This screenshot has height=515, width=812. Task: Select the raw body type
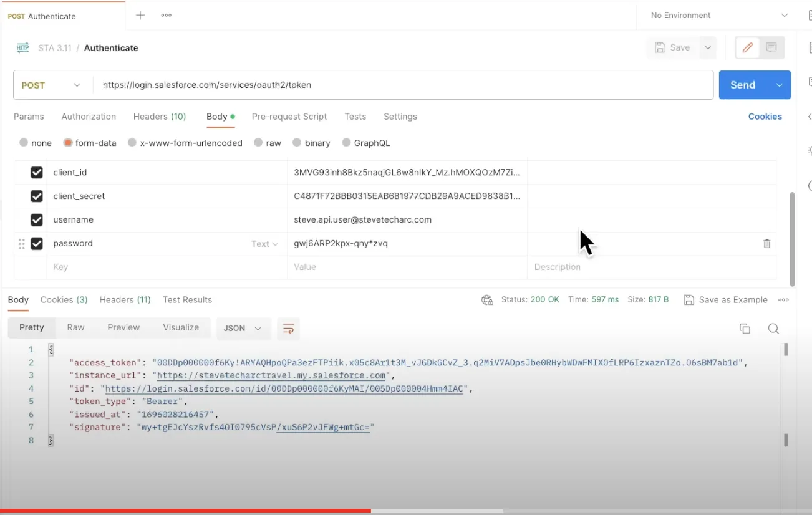coord(268,143)
